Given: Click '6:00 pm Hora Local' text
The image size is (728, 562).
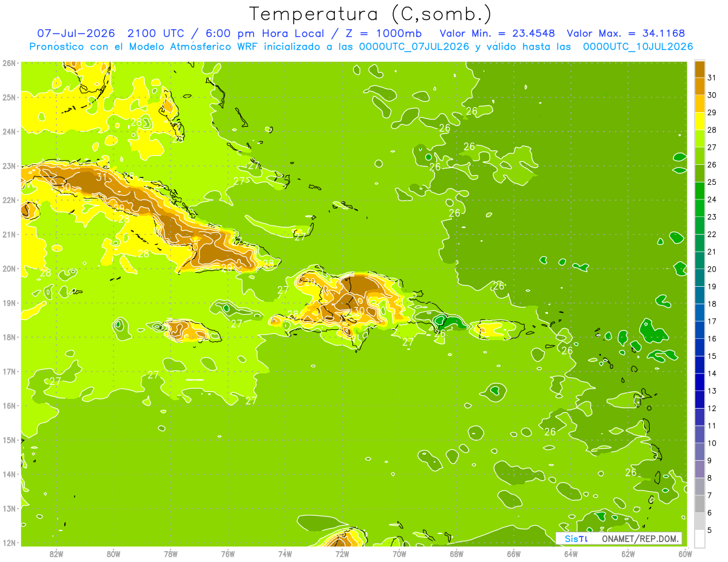Looking at the screenshot, I should pyautogui.click(x=264, y=33).
